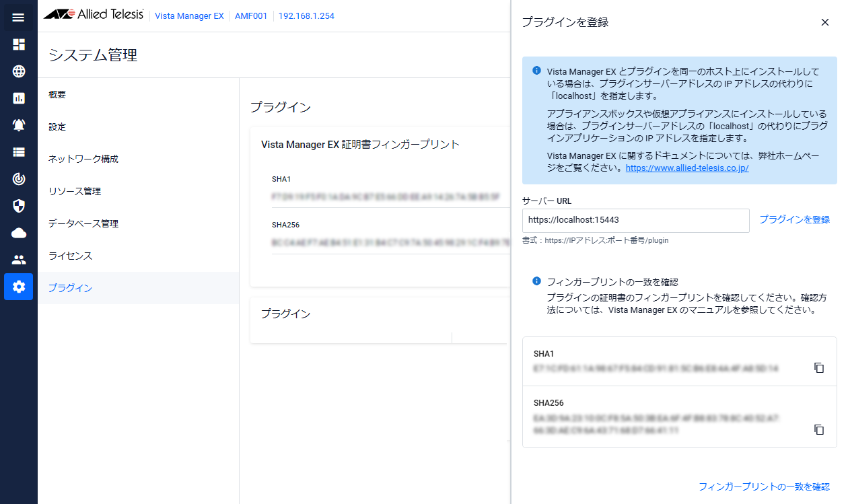
Task: Copy the plugin SHA256 fingerprint
Action: (819, 429)
